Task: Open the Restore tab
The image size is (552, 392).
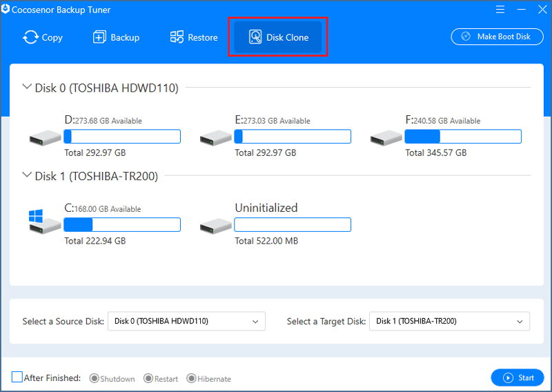Action: point(194,37)
